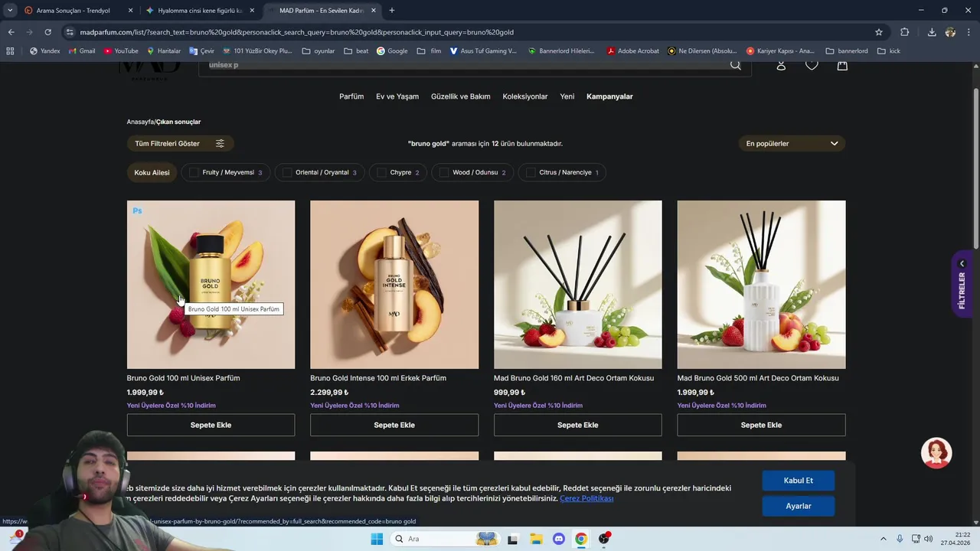Open the Gmail bookmark
Screen dimensions: 980x551
point(82,51)
